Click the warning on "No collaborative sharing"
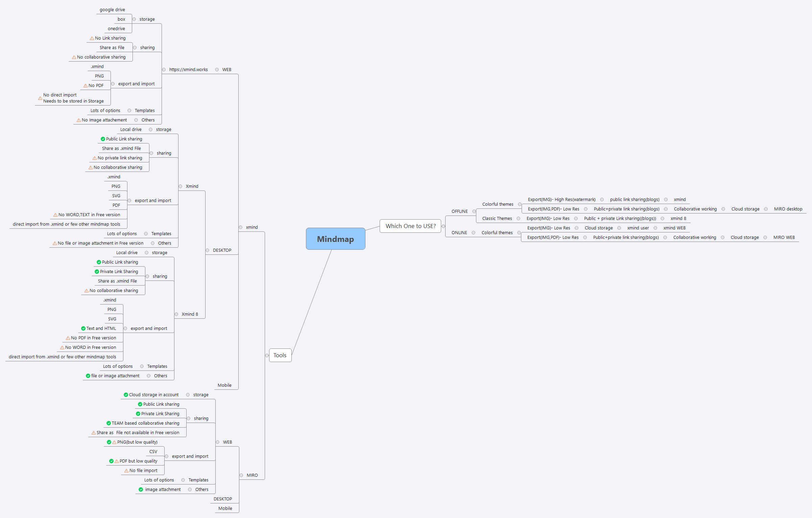This screenshot has width=812, height=518. (x=73, y=57)
